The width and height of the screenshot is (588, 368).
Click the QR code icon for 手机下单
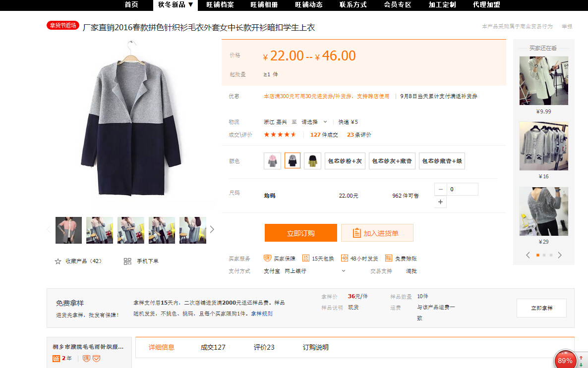coord(127,261)
